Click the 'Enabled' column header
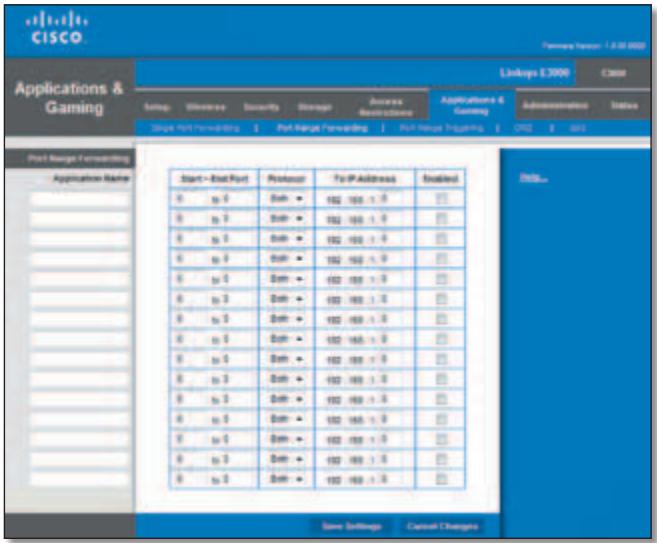The width and height of the screenshot is (657, 543). [440, 179]
